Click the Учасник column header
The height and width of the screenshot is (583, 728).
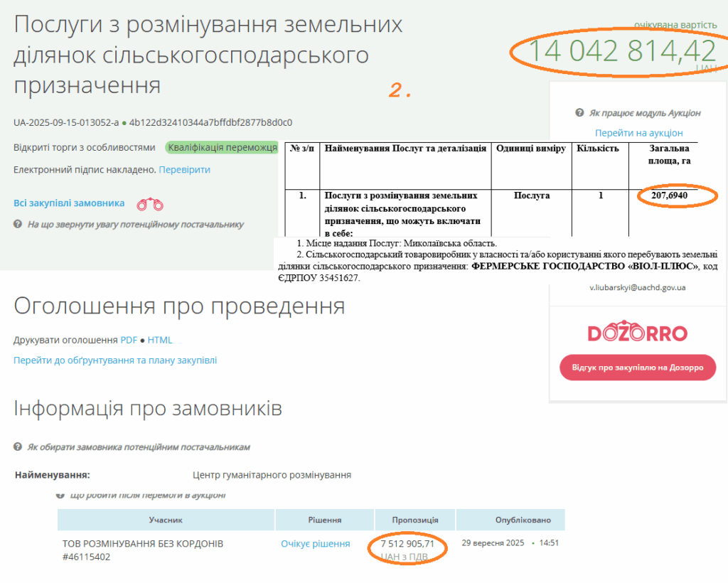[x=166, y=520]
